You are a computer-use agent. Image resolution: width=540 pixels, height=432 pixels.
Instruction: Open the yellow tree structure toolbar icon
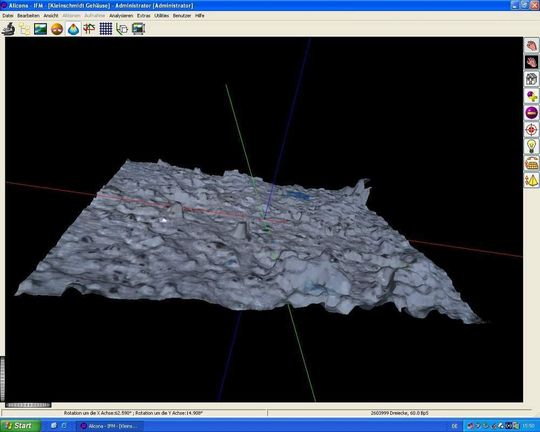(24, 29)
